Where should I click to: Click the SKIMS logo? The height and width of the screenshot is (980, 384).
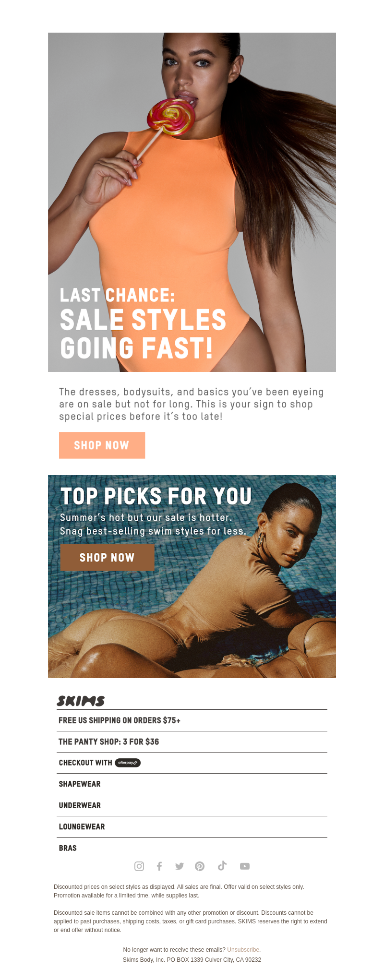pos(81,701)
